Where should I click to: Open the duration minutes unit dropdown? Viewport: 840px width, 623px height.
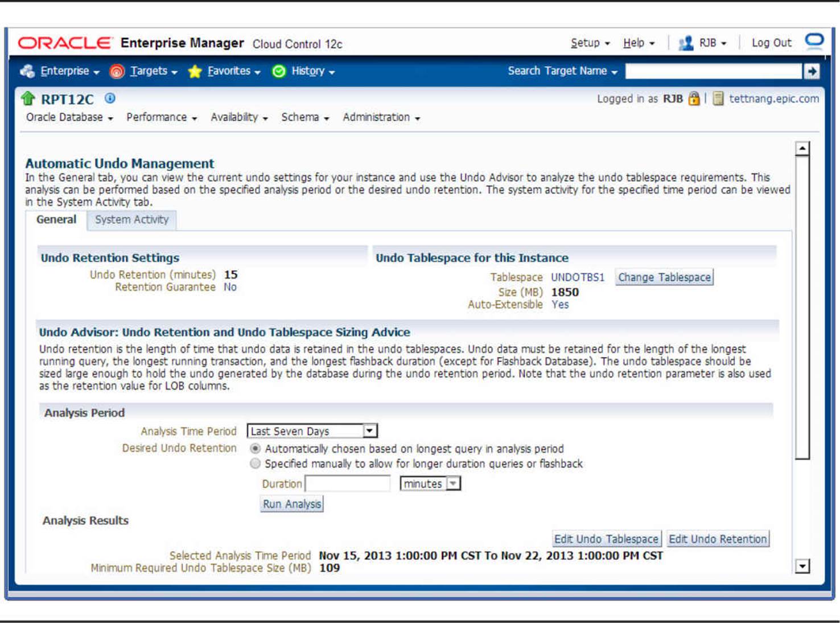pos(430,483)
